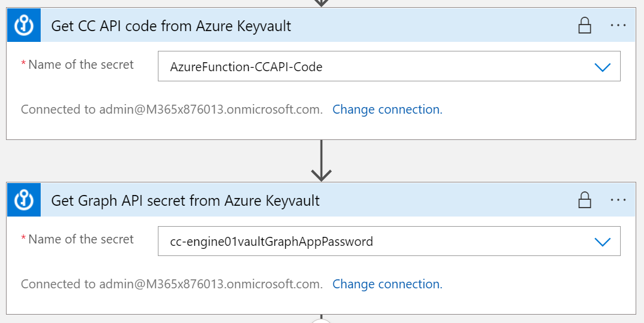Click Change connection on the Graph API secret step
This screenshot has width=644, height=323.
tap(387, 284)
